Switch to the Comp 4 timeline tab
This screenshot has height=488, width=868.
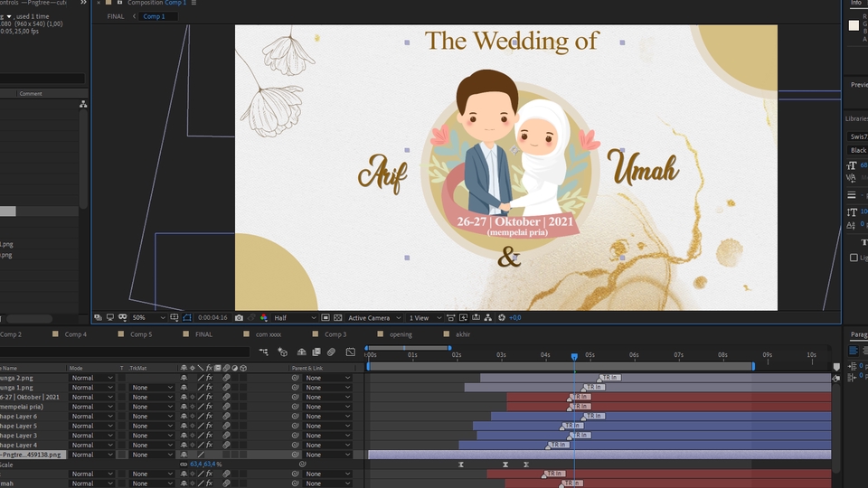75,334
